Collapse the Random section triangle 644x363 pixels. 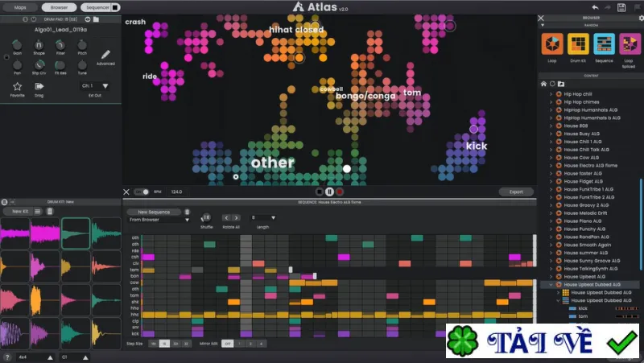click(543, 26)
